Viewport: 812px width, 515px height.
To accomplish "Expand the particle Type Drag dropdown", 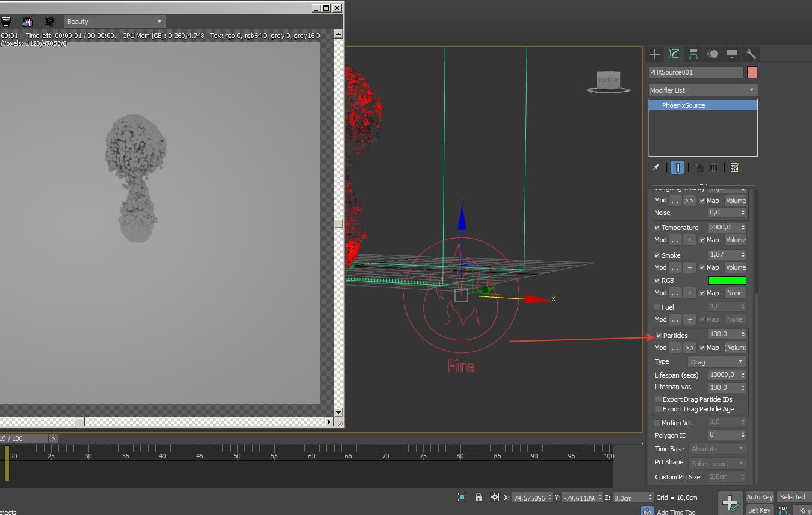I will pyautogui.click(x=716, y=362).
